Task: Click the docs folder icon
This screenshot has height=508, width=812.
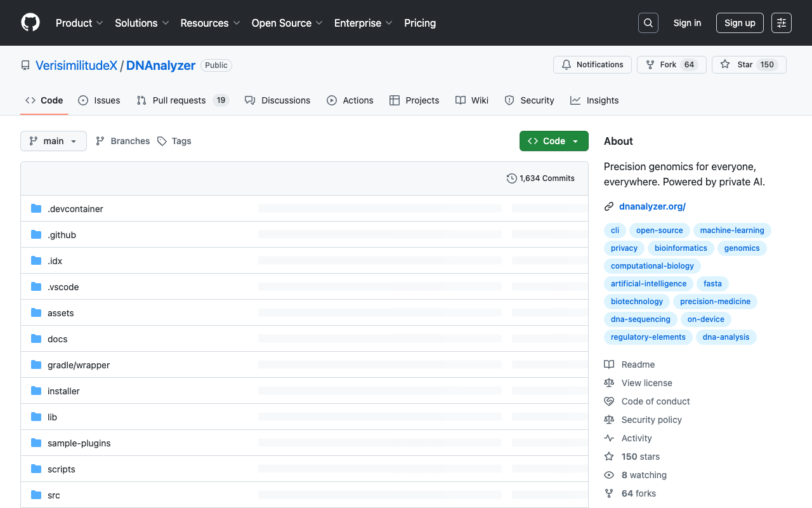Action: pyautogui.click(x=36, y=339)
